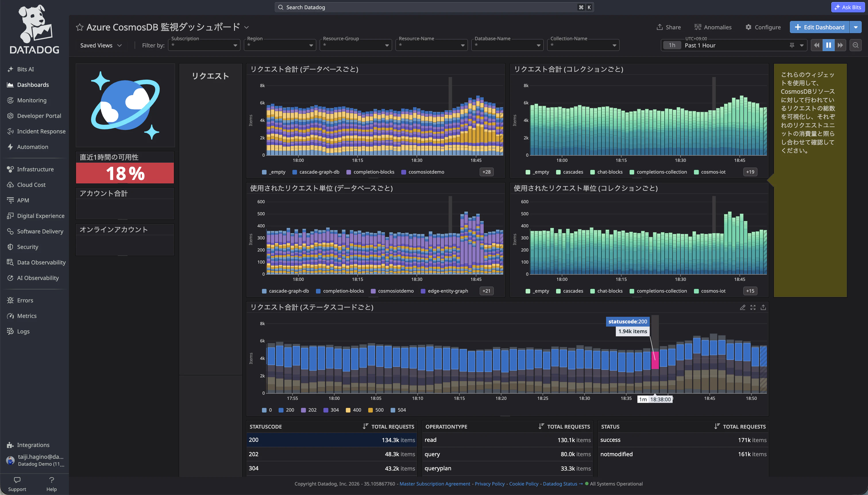Image resolution: width=868 pixels, height=495 pixels.
Task: Click the Data Observability sidebar icon
Action: [10, 262]
